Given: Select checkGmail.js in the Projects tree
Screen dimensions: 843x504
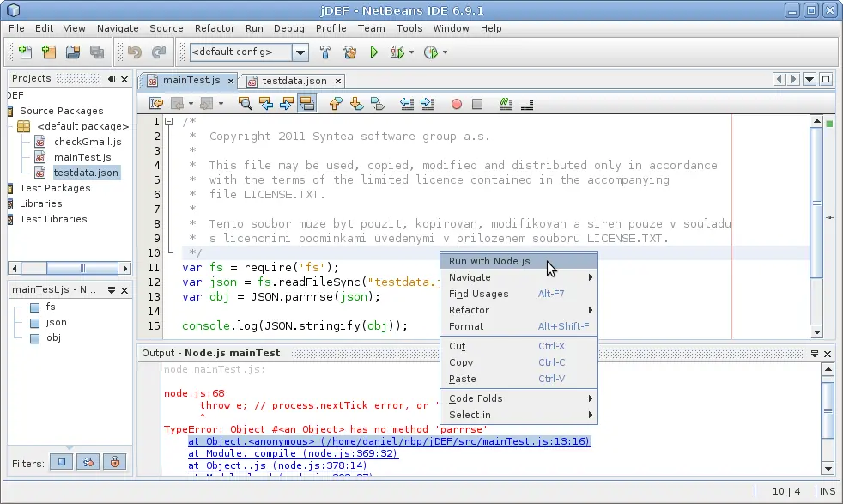Looking at the screenshot, I should click(88, 142).
